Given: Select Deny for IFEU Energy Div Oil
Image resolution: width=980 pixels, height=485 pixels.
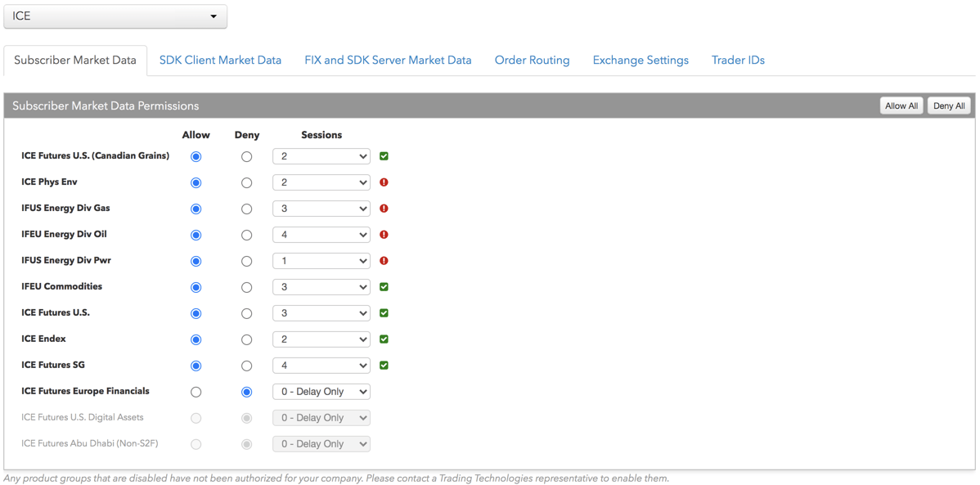Looking at the screenshot, I should click(x=247, y=235).
